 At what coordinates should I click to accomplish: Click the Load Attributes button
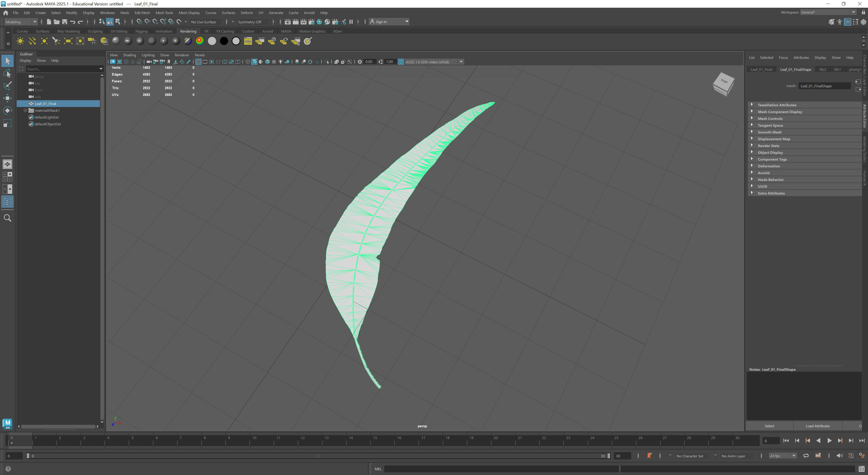point(817,426)
